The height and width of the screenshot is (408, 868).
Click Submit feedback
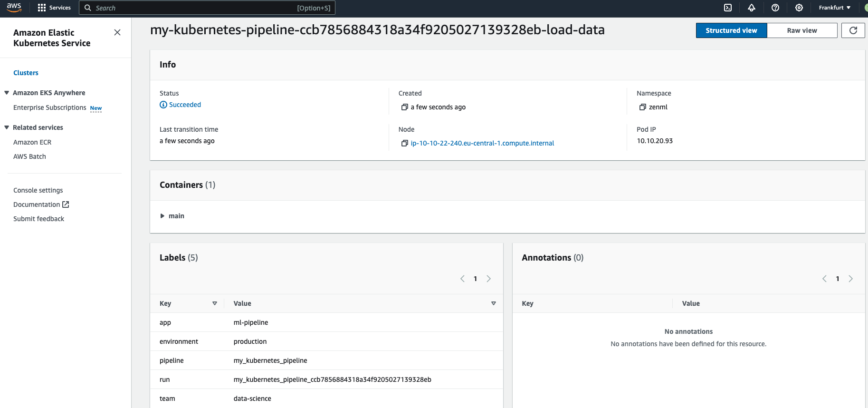[38, 219]
